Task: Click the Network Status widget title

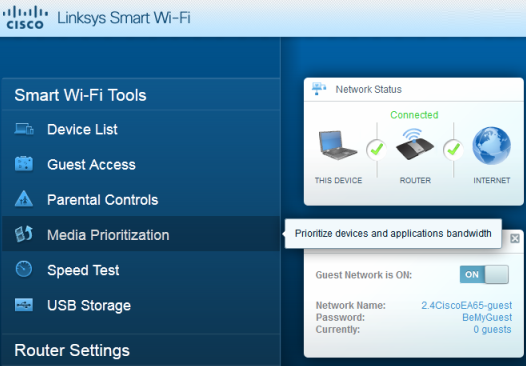Action: coord(368,89)
